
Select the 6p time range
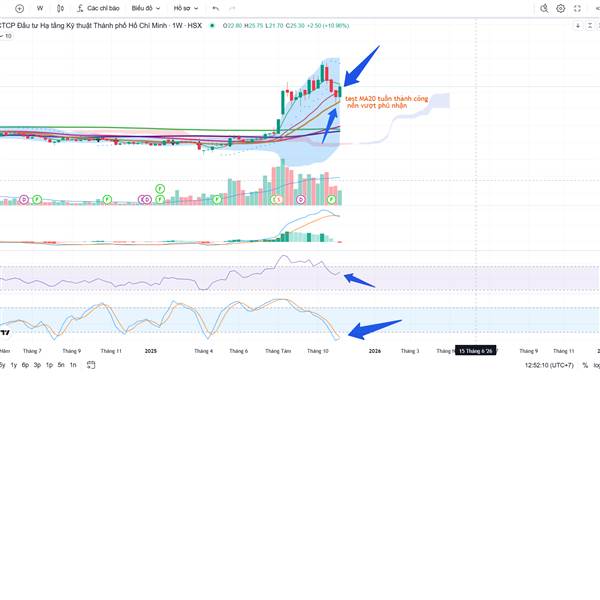point(25,365)
